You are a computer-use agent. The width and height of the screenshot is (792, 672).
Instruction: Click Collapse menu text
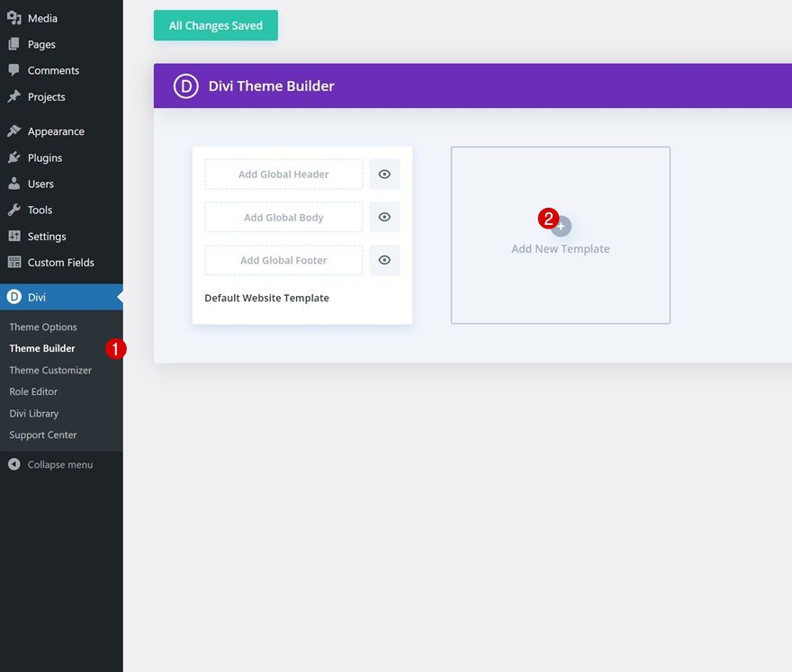(x=60, y=464)
